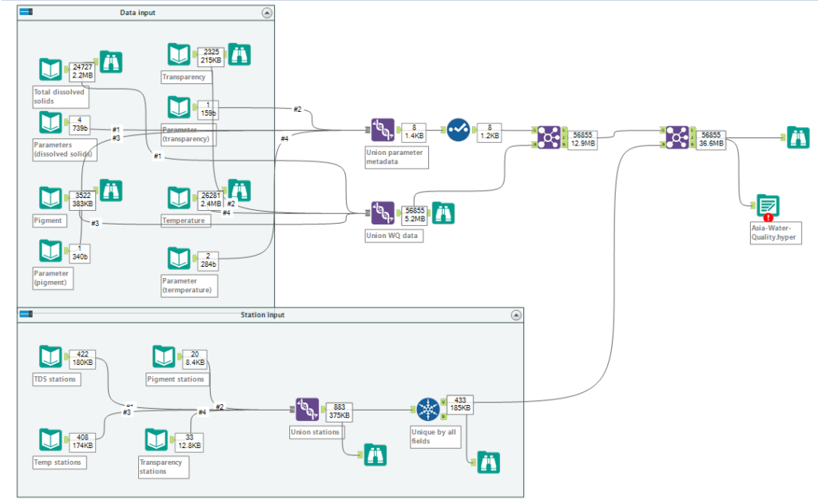Collapse the Station input container
Image resolution: width=818 pixels, height=504 pixels.
(516, 315)
